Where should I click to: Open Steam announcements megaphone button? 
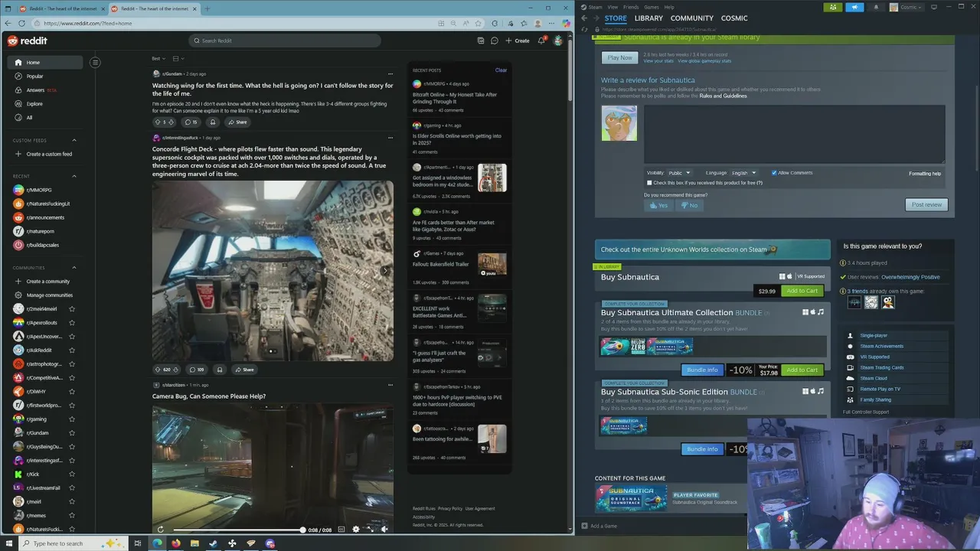point(854,7)
